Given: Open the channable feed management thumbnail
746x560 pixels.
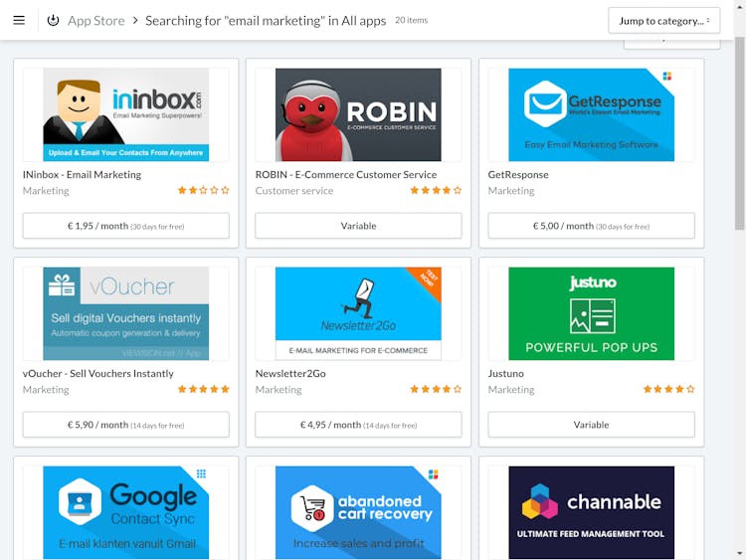Looking at the screenshot, I should pyautogui.click(x=592, y=512).
